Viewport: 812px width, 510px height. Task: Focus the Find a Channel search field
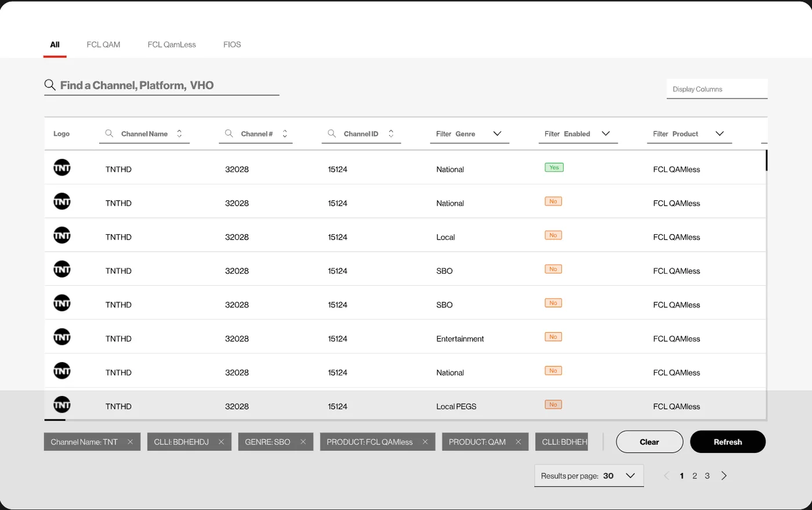pos(162,86)
